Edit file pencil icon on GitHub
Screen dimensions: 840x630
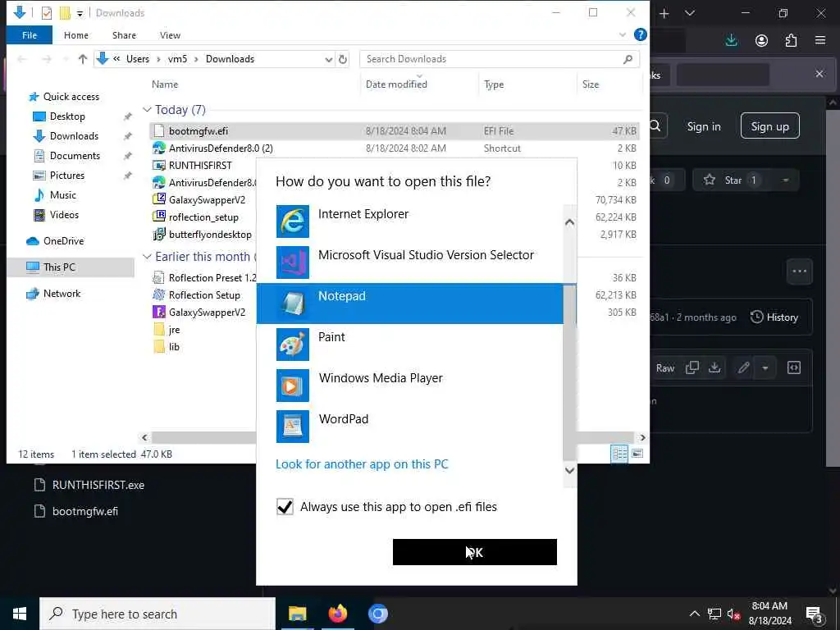(x=743, y=367)
